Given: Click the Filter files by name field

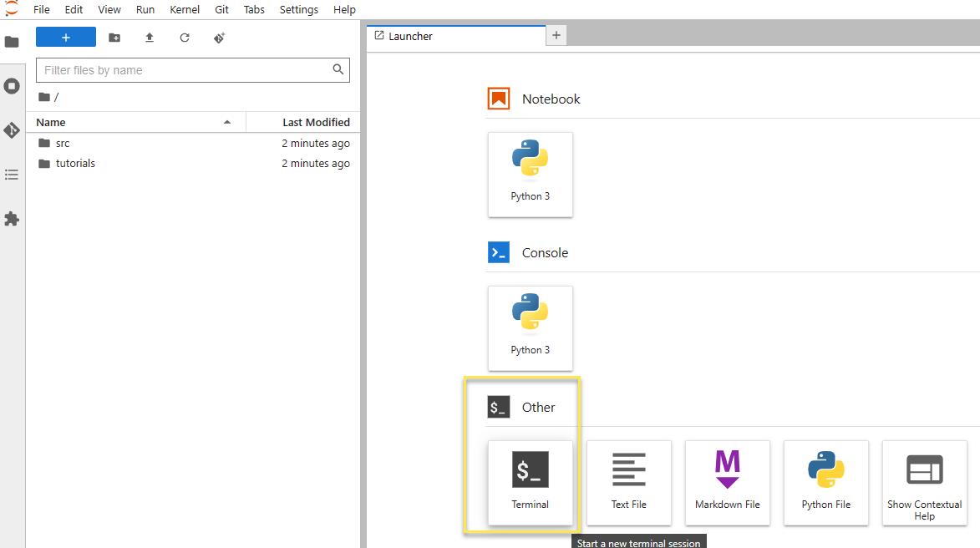Looking at the screenshot, I should coord(184,70).
